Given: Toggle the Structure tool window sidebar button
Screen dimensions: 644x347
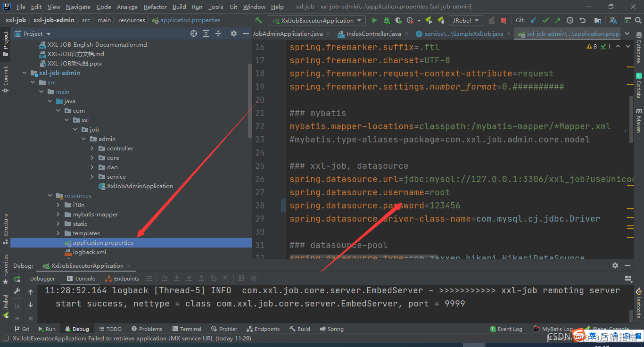Looking at the screenshot, I should (x=6, y=228).
